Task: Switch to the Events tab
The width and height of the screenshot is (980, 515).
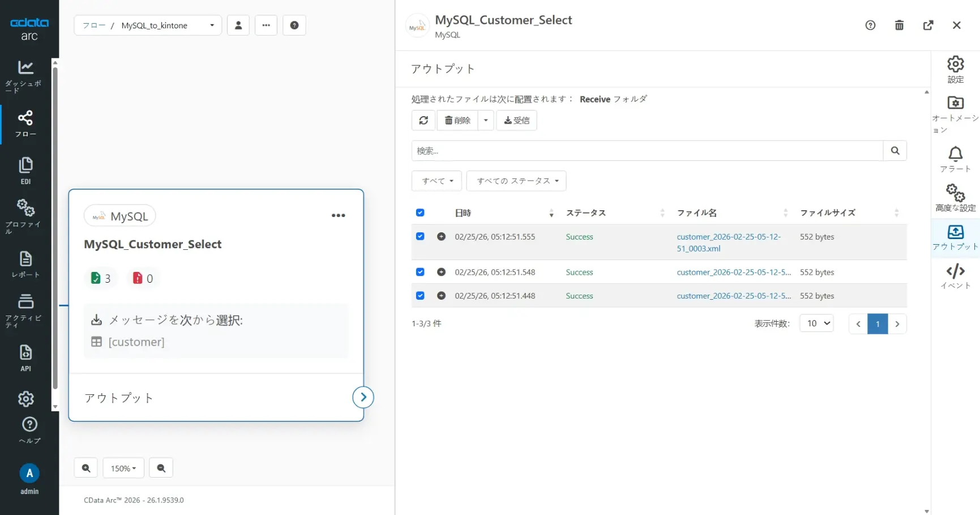Action: (955, 276)
